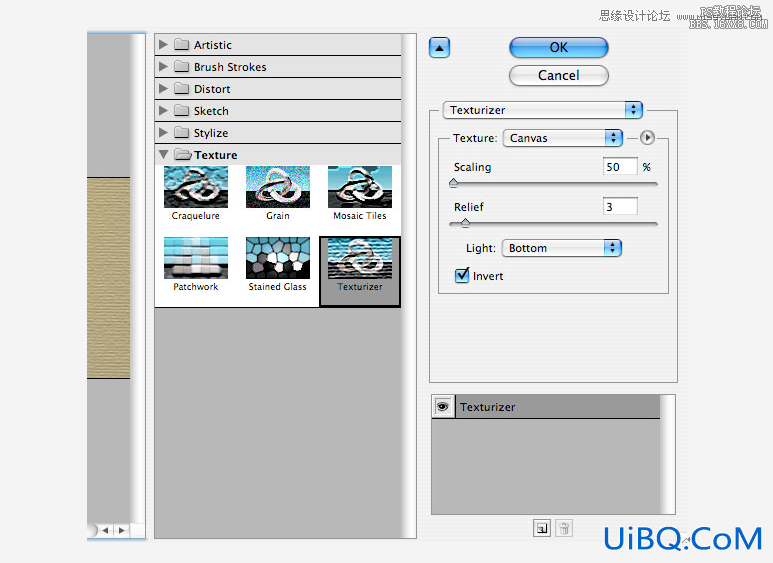The image size is (773, 563).
Task: Open the Texture type Canvas dropdown
Action: (x=562, y=138)
